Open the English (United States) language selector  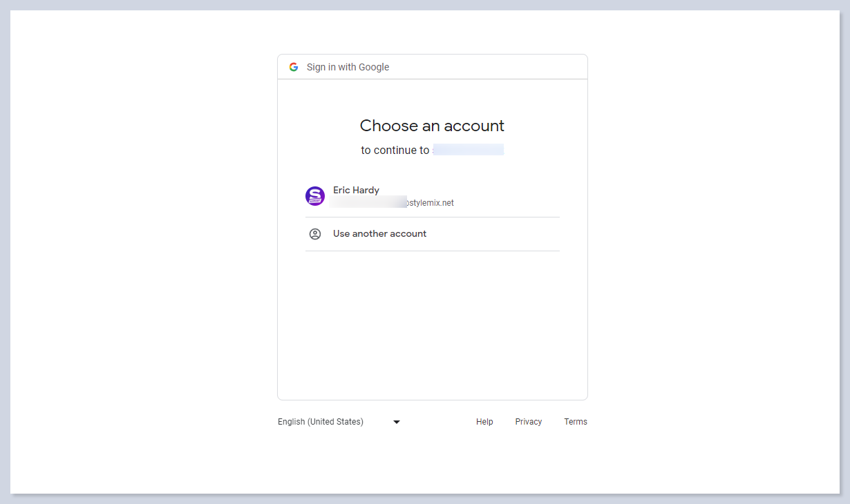(321, 422)
